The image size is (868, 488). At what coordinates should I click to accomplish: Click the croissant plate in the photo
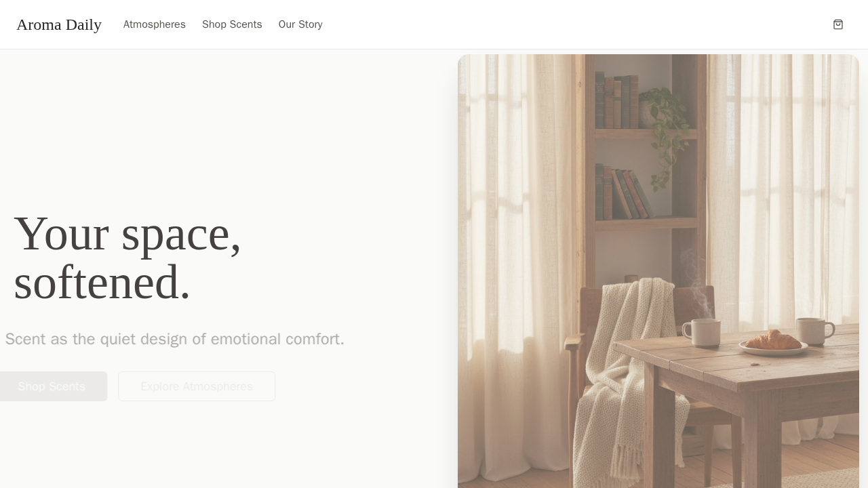point(773,342)
